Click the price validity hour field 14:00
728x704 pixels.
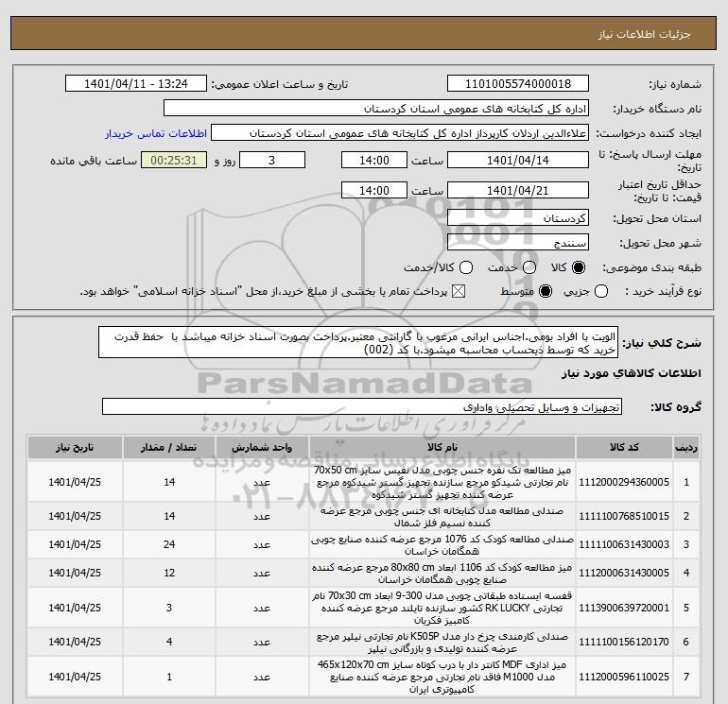coord(374,190)
